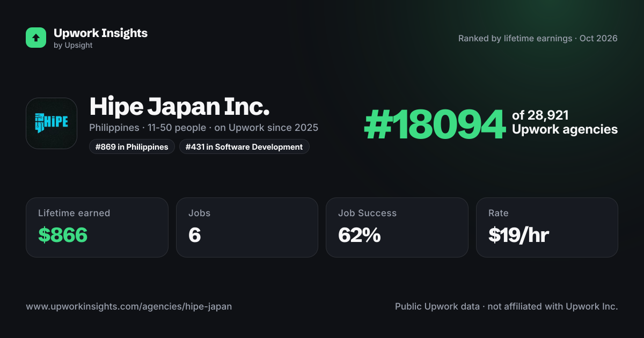Click the '$19/hr' rate value

click(518, 235)
